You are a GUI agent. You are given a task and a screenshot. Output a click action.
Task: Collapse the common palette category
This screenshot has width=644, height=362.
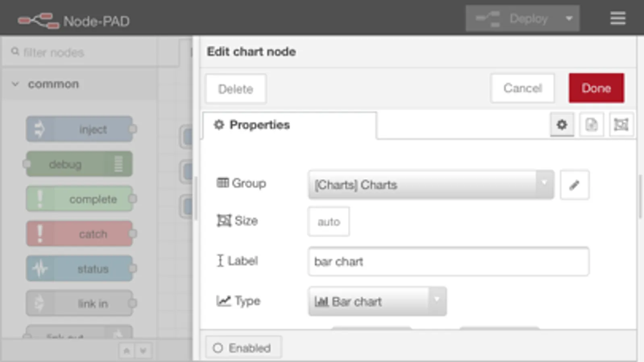[x=15, y=84]
